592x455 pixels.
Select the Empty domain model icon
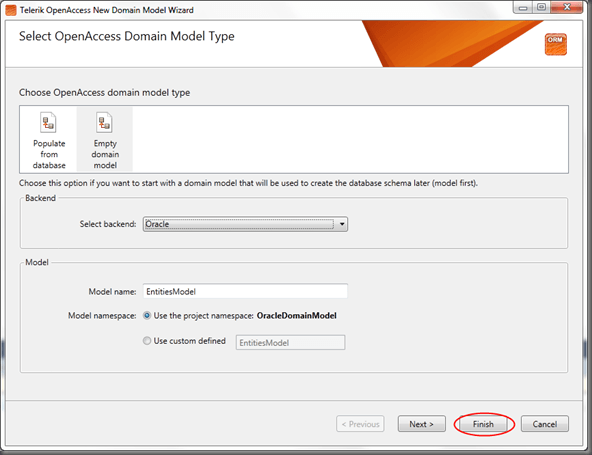coord(105,122)
